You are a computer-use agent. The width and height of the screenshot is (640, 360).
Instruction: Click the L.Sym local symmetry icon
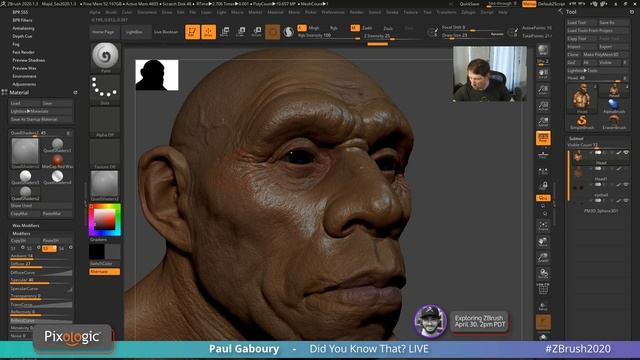[543, 171]
